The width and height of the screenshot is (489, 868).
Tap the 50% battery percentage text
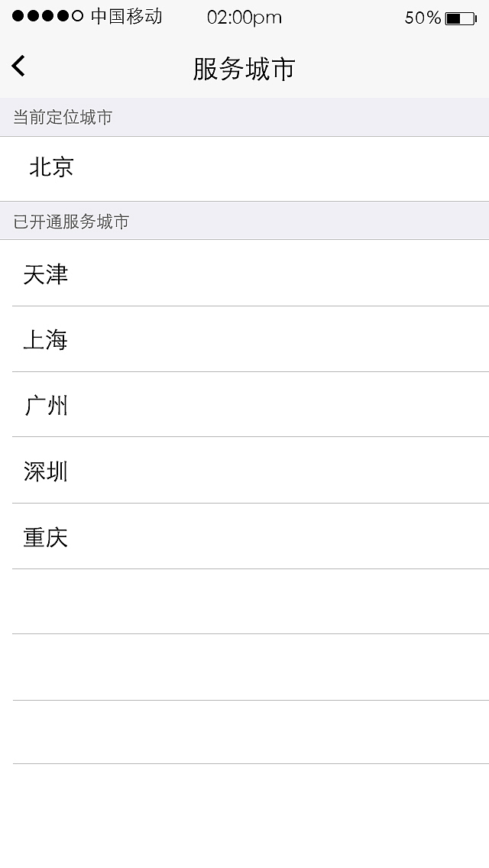pyautogui.click(x=423, y=17)
